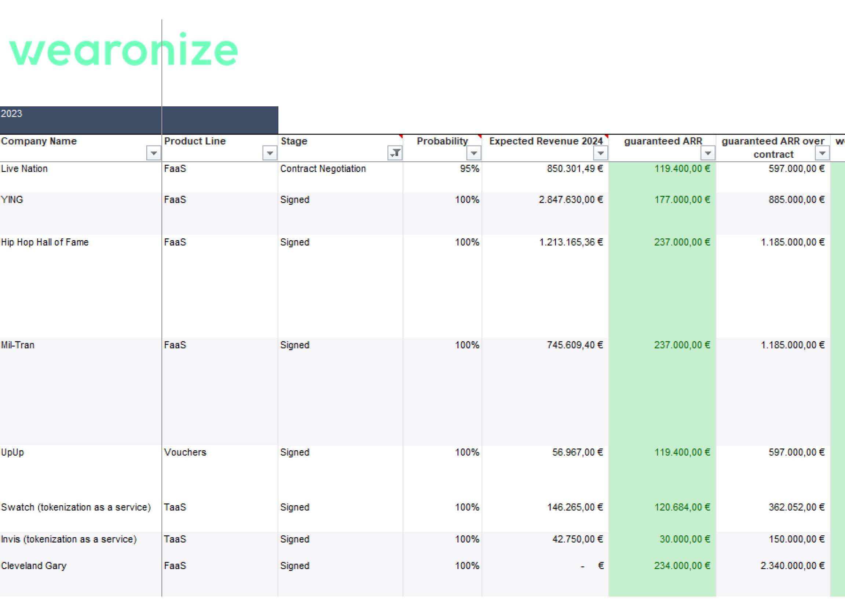
Task: Select the YING company cell
Action: 81,214
